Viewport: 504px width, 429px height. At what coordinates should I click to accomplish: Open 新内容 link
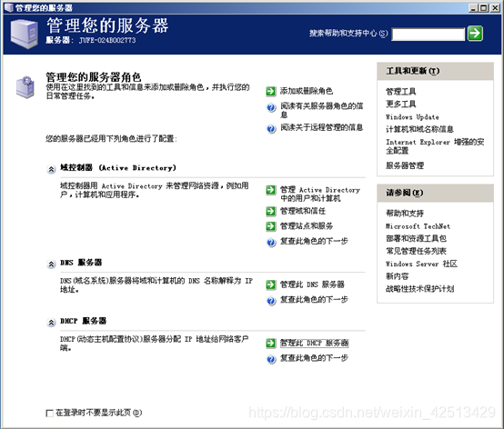[397, 276]
